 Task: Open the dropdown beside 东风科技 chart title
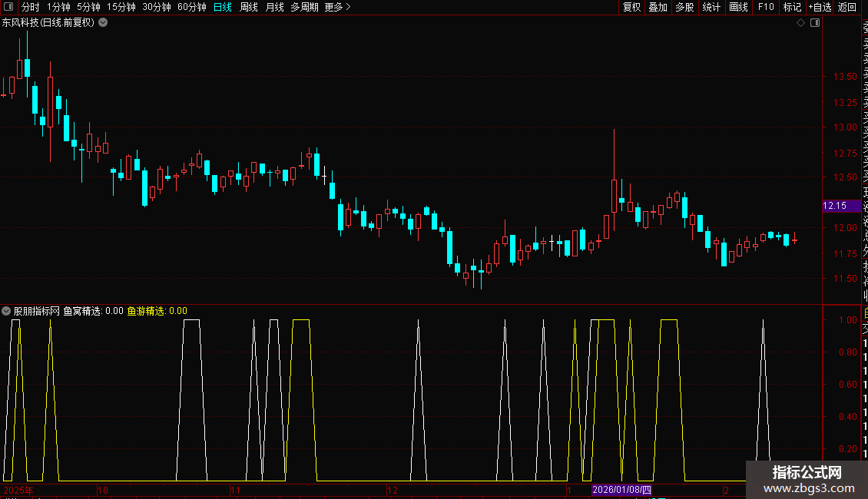(x=103, y=23)
